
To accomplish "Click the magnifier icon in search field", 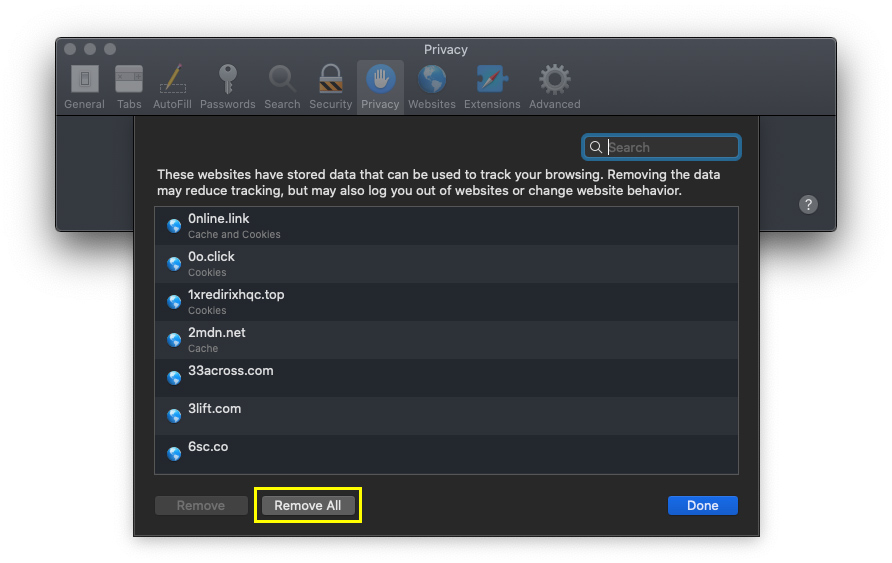I will [x=596, y=147].
